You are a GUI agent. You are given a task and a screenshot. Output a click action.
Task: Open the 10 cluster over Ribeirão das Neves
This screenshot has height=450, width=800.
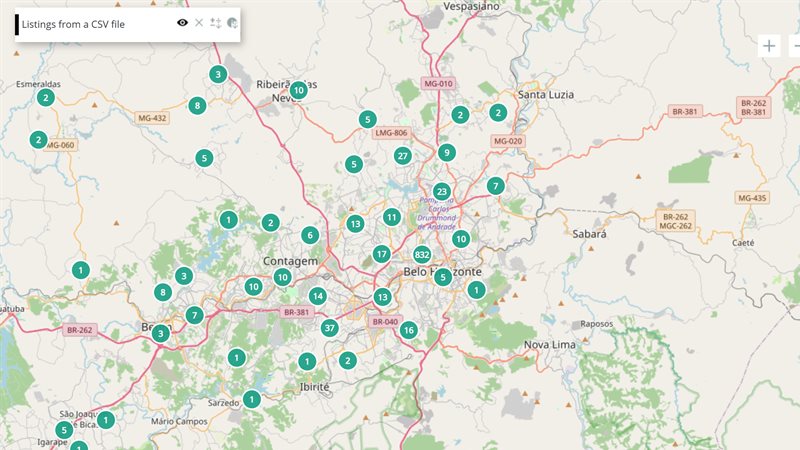point(298,91)
